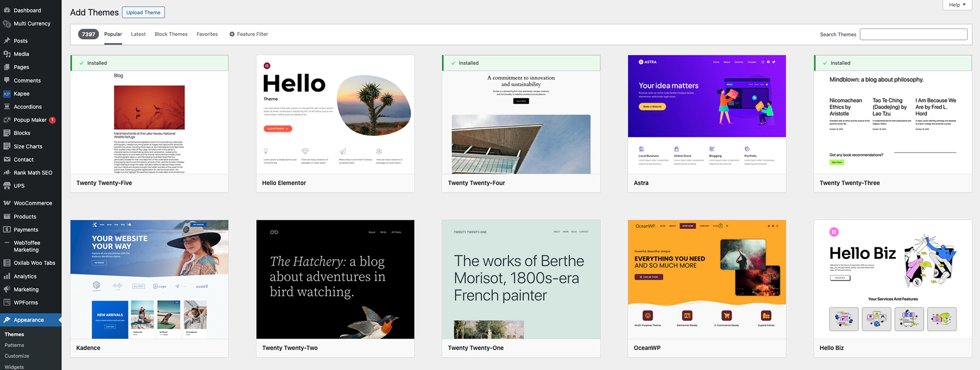The image size is (980, 370).
Task: Click the Pages icon in sidebar
Action: (x=7, y=67)
